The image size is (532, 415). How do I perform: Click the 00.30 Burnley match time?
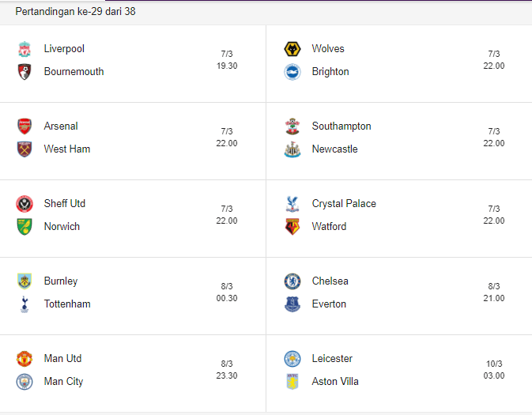coord(227,299)
